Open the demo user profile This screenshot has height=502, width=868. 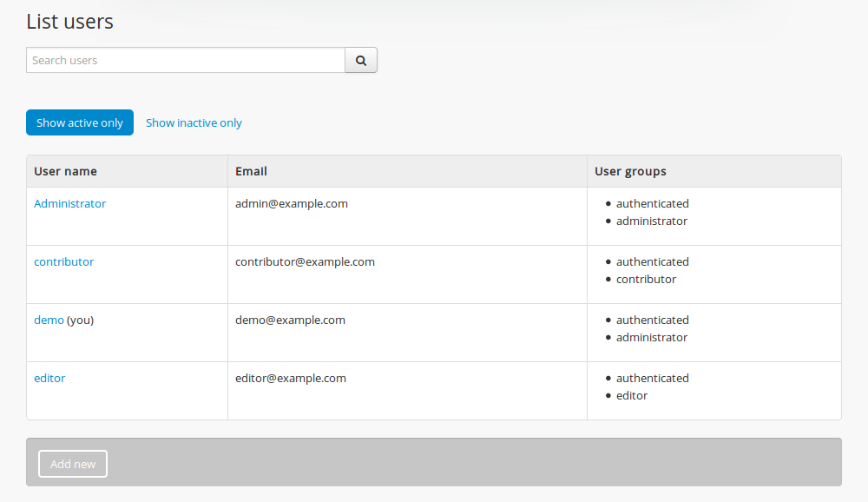tap(47, 320)
